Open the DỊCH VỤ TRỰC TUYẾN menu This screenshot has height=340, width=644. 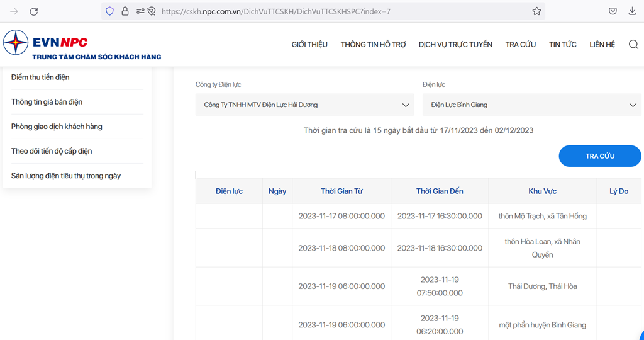(455, 45)
